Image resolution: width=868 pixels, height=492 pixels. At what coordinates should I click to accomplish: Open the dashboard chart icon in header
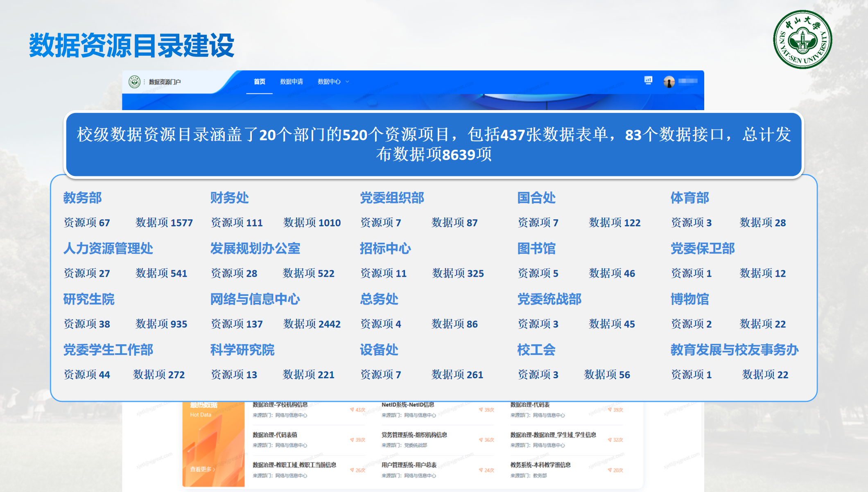coord(648,80)
